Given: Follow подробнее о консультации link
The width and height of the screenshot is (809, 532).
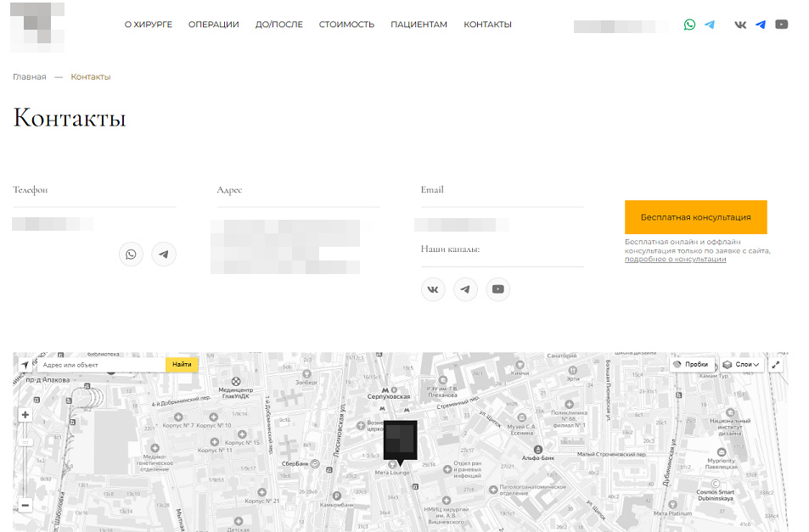Looking at the screenshot, I should click(676, 260).
